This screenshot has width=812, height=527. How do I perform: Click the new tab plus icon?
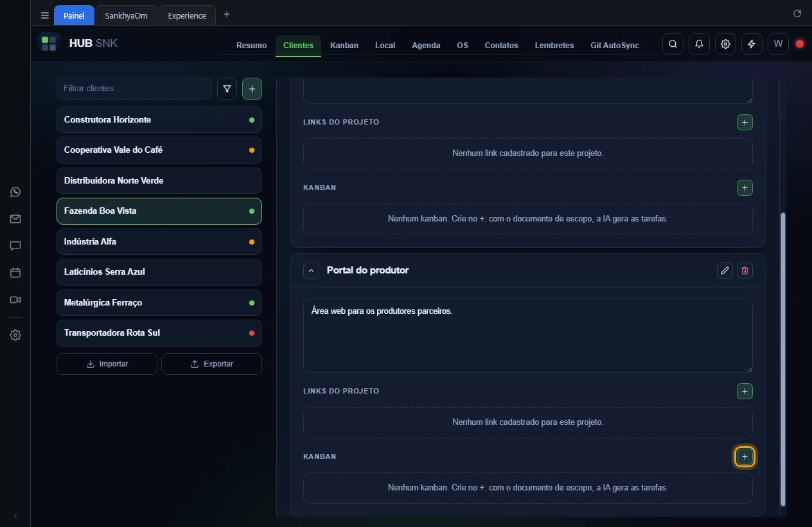[227, 14]
